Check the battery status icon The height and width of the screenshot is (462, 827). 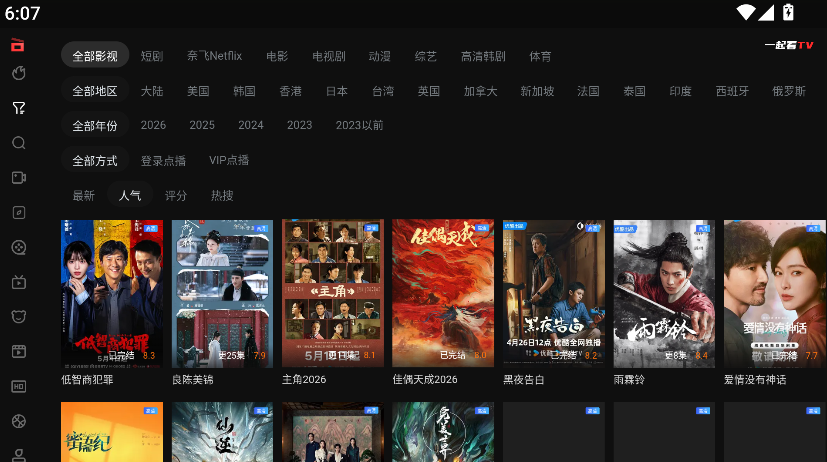point(788,12)
